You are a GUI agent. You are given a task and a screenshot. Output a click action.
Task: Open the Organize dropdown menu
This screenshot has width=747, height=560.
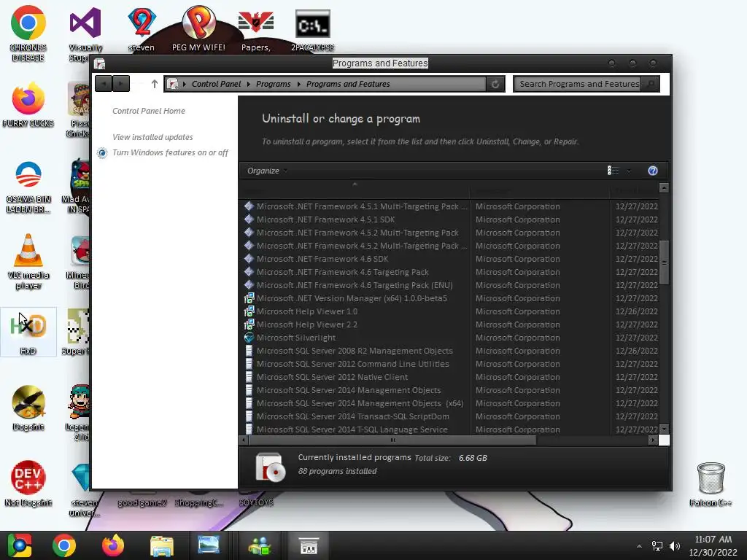pos(267,171)
